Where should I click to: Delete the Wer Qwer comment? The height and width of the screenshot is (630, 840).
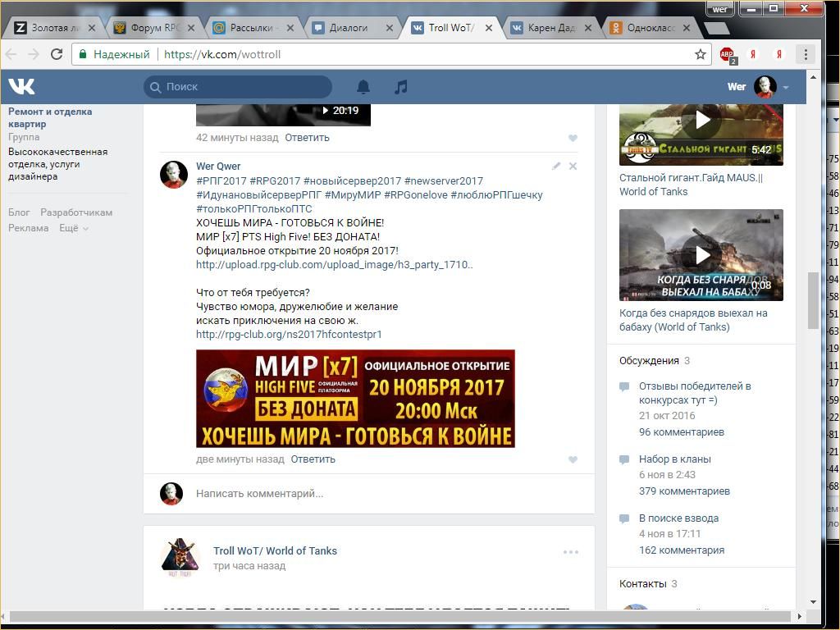pos(573,166)
